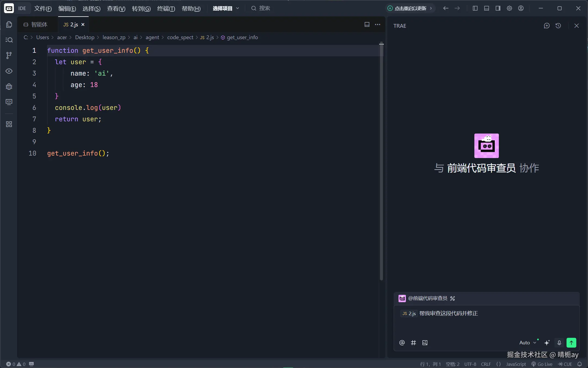Click Go Live in status bar

pos(542,364)
